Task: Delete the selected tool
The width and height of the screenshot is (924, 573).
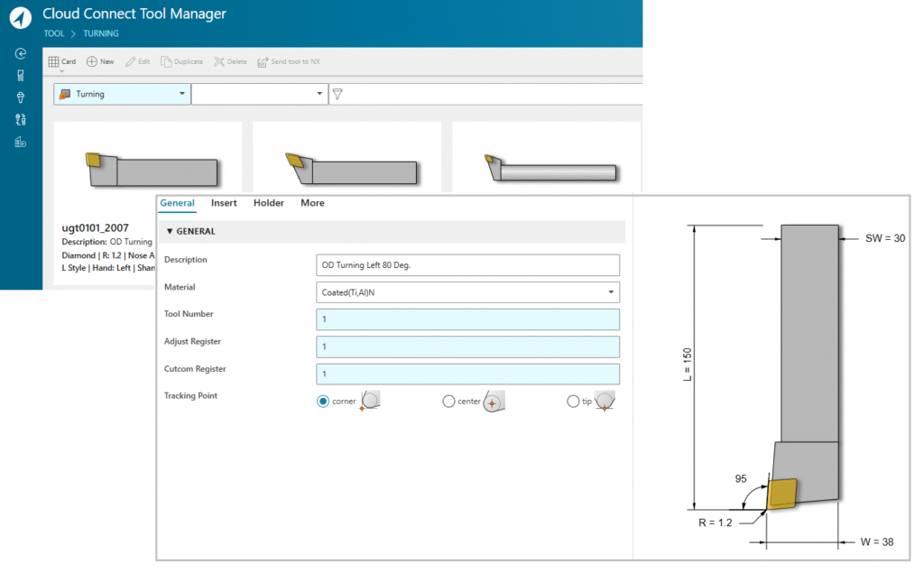Action: 230,62
